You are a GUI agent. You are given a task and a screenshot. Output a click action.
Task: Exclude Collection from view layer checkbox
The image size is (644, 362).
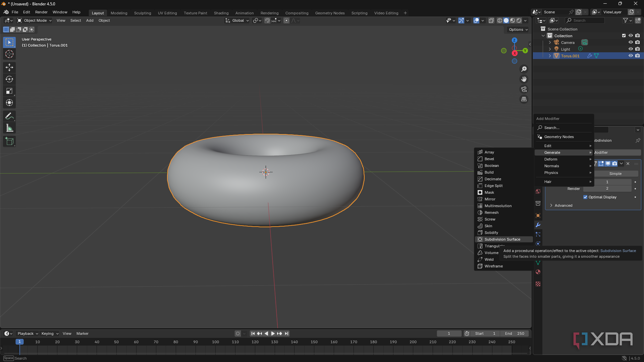pos(624,36)
